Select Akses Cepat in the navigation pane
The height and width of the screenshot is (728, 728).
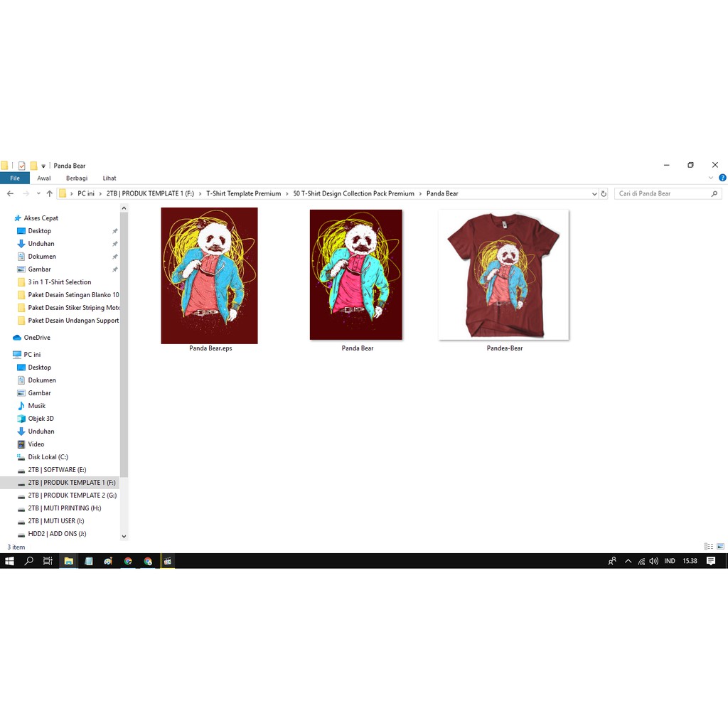tap(41, 218)
